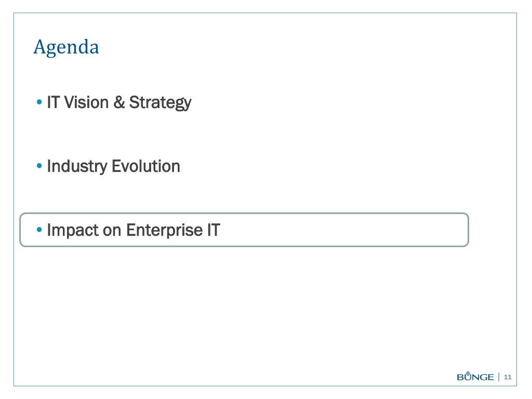
Task: Click the vertical separator beside the Bunge logo
Action: (x=499, y=377)
